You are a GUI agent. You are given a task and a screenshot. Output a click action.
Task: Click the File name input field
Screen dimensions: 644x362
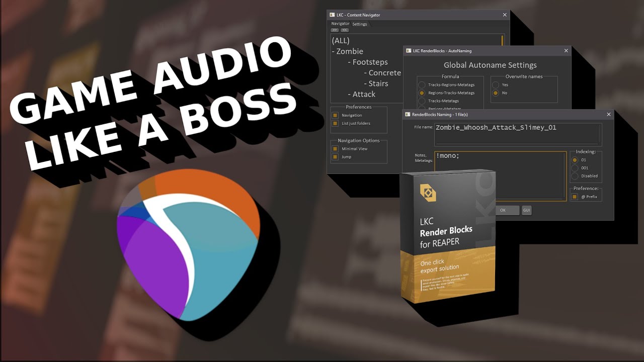click(x=518, y=134)
